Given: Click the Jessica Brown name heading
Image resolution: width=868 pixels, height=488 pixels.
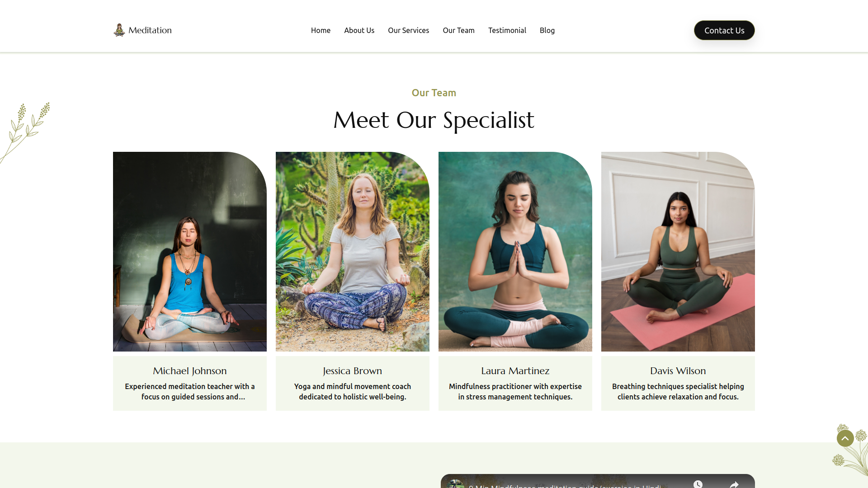Looking at the screenshot, I should point(353,371).
